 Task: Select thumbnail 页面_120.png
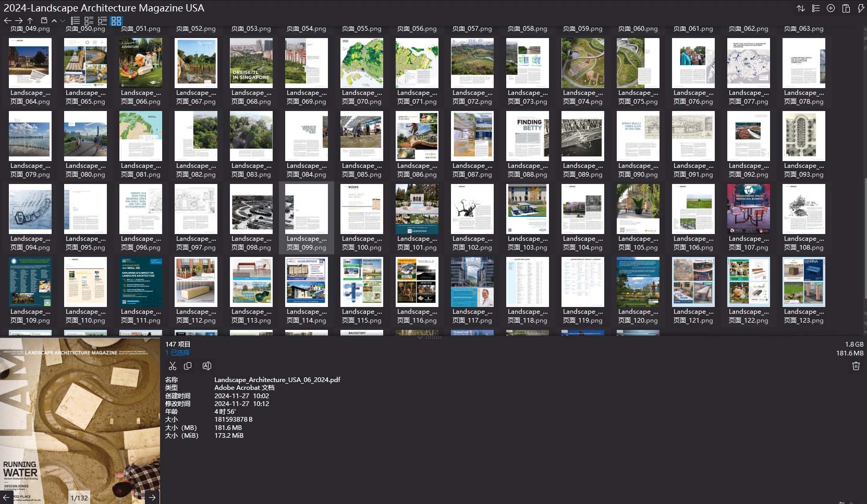point(638,282)
